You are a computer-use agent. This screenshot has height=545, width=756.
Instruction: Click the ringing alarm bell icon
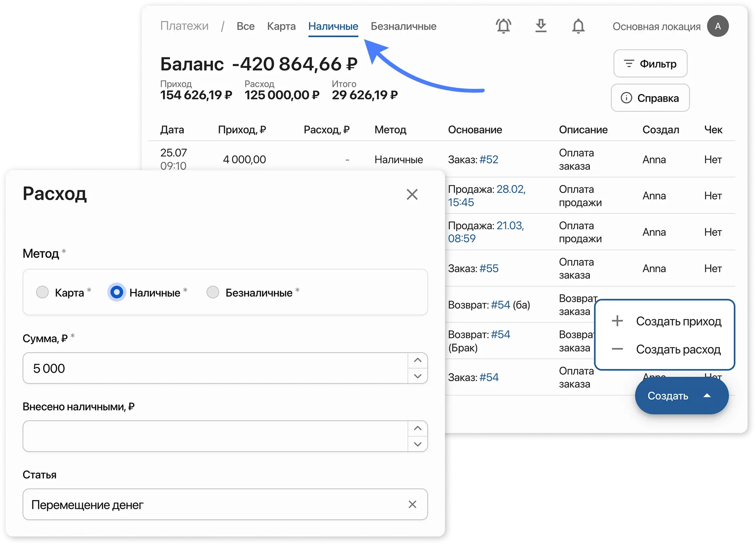503,26
